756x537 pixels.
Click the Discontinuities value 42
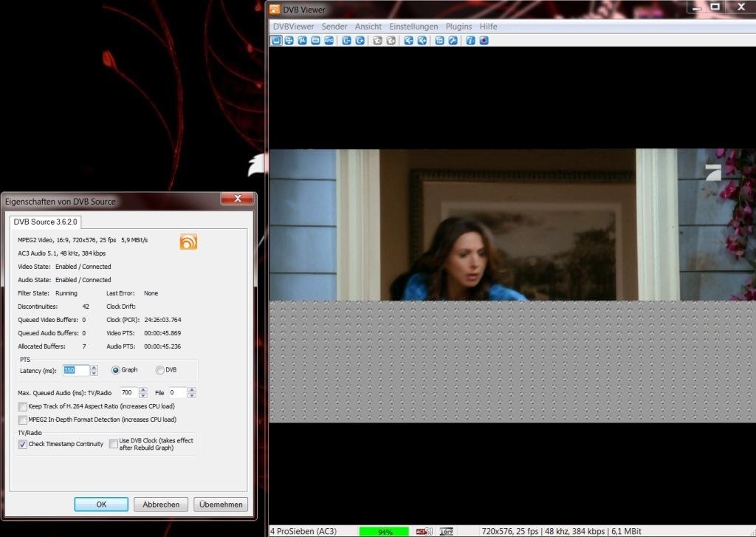click(x=86, y=307)
